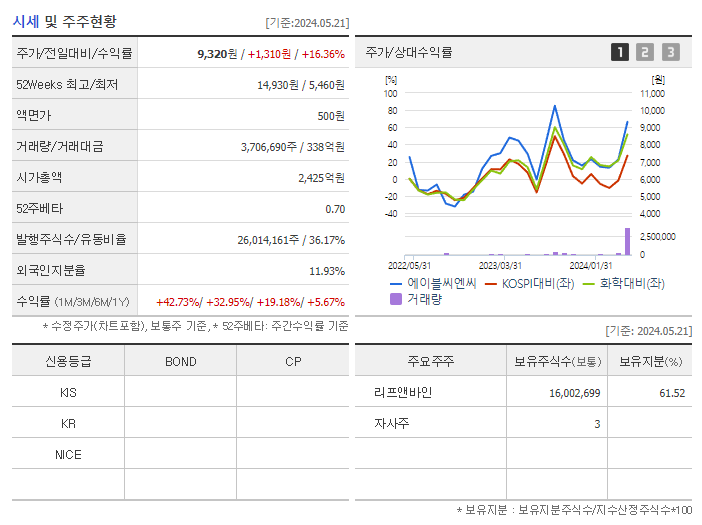The height and width of the screenshot is (525, 702).
Task: Click the daily change +1,310원
Action: point(270,54)
